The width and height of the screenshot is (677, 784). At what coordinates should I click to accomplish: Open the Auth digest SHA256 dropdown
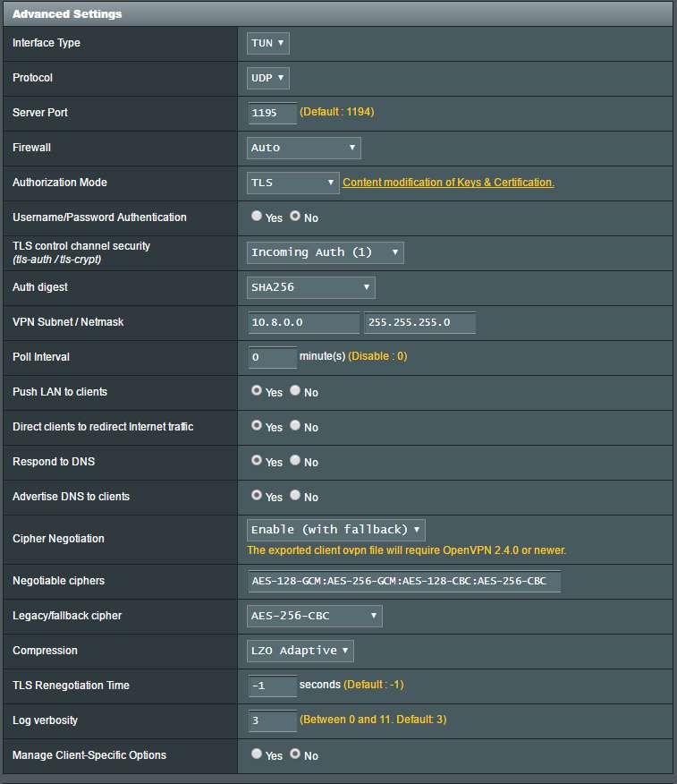311,287
